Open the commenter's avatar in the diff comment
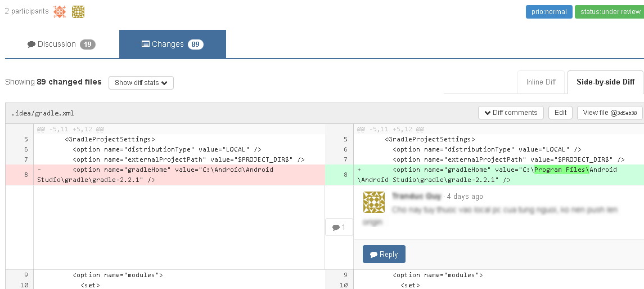The width and height of the screenshot is (644, 289). [x=374, y=202]
